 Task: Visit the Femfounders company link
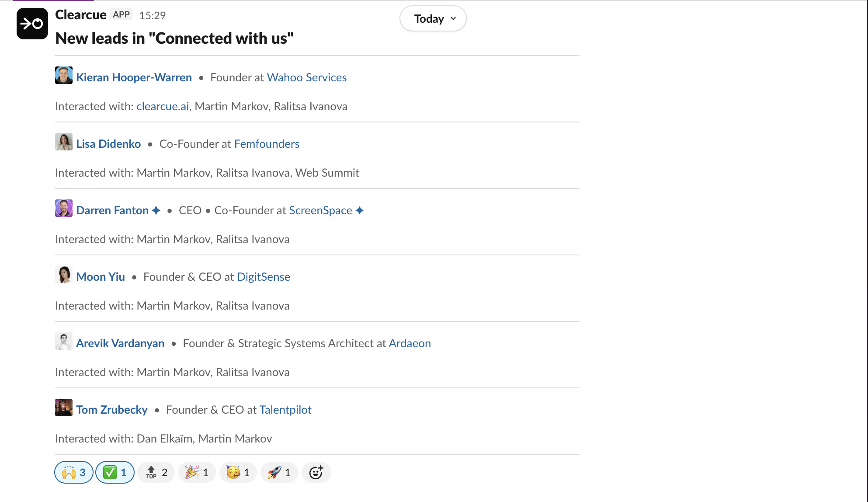[x=267, y=144]
